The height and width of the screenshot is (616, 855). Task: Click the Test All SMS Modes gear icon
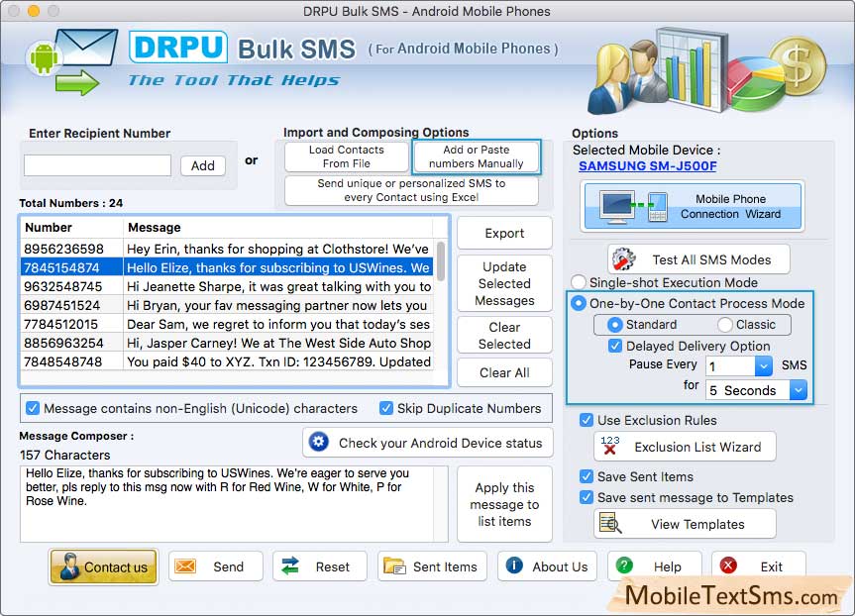(x=623, y=258)
